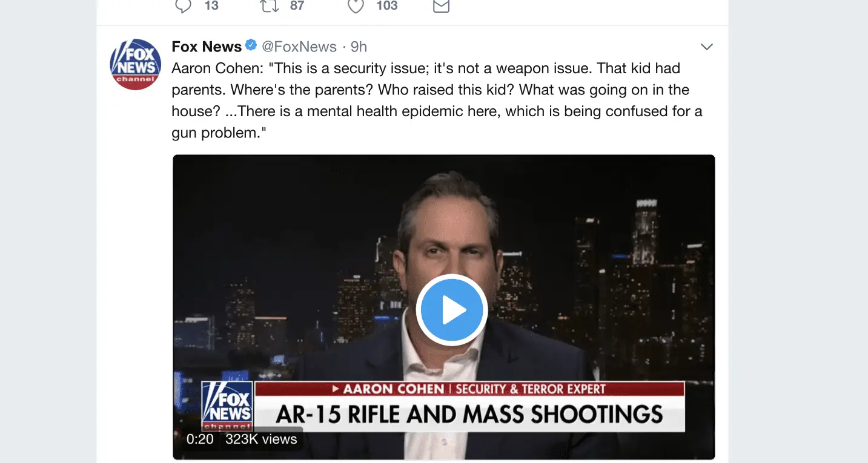The width and height of the screenshot is (868, 463).
Task: Click the 0:20 video duration label
Action: (200, 439)
